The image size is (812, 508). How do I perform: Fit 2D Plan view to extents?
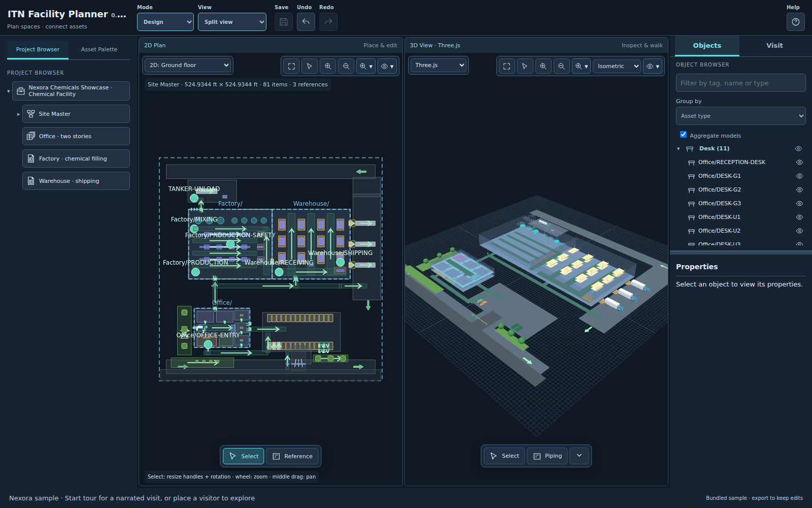291,66
